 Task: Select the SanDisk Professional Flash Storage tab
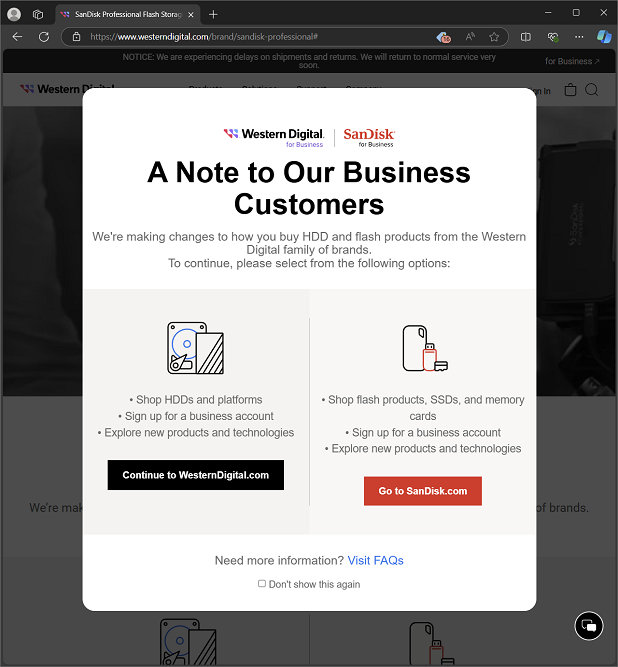(122, 14)
